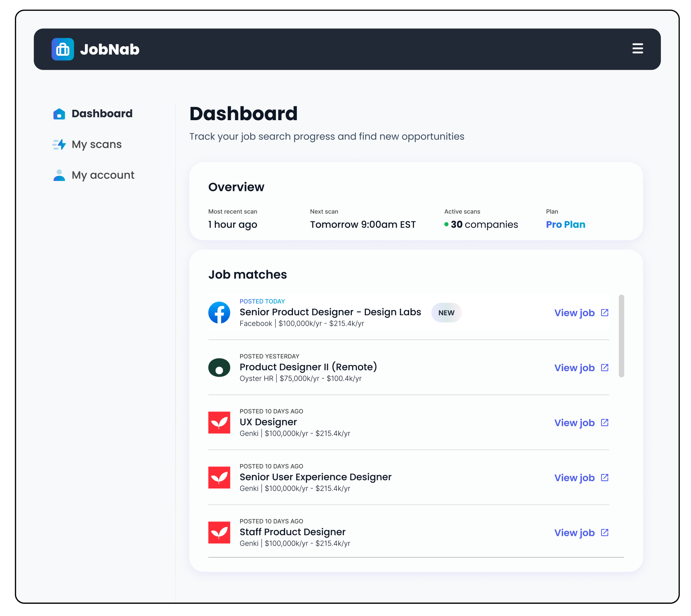691x616 pixels.
Task: Click the NEW badge on Facebook job
Action: (x=446, y=313)
